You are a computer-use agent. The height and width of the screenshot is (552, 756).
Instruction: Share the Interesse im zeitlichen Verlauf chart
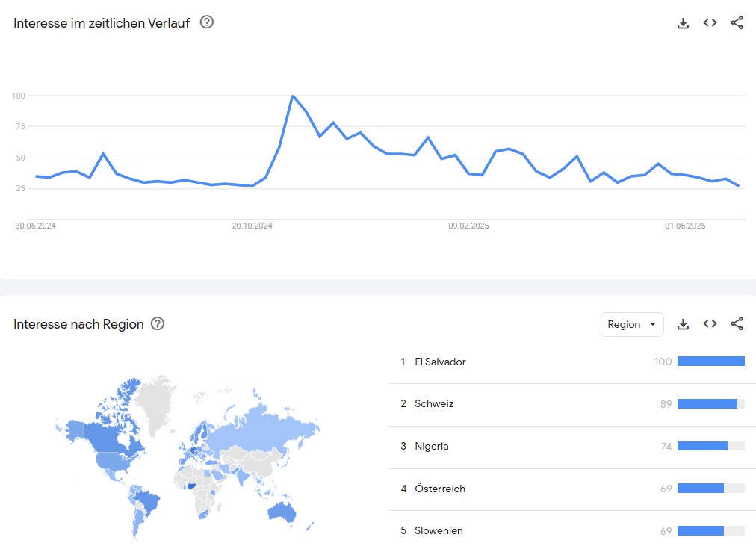click(x=737, y=22)
